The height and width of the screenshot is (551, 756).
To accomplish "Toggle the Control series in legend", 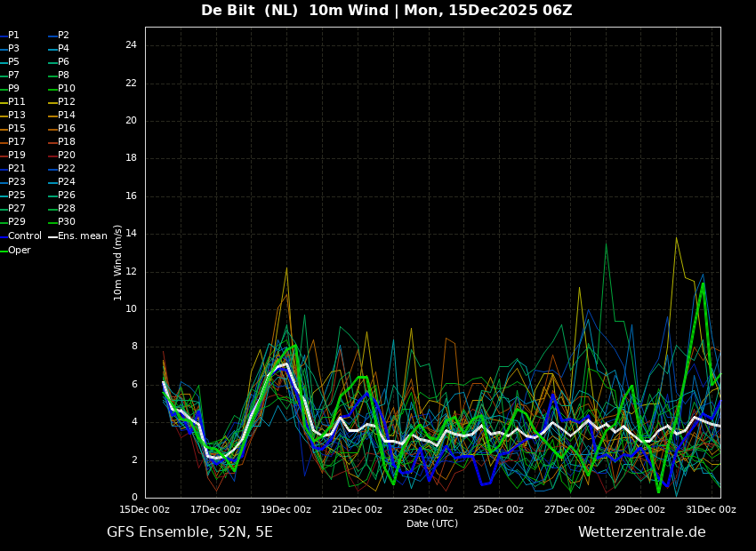I will [24, 236].
